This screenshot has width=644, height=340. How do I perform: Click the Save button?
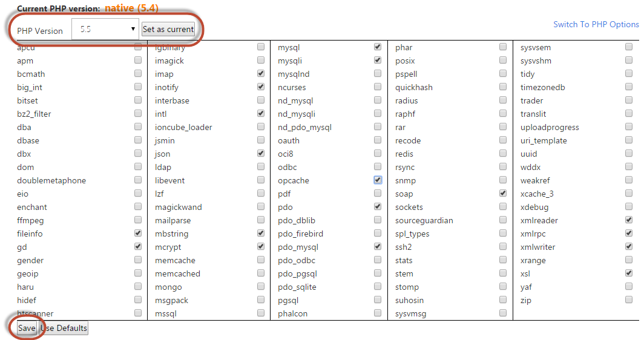27,328
